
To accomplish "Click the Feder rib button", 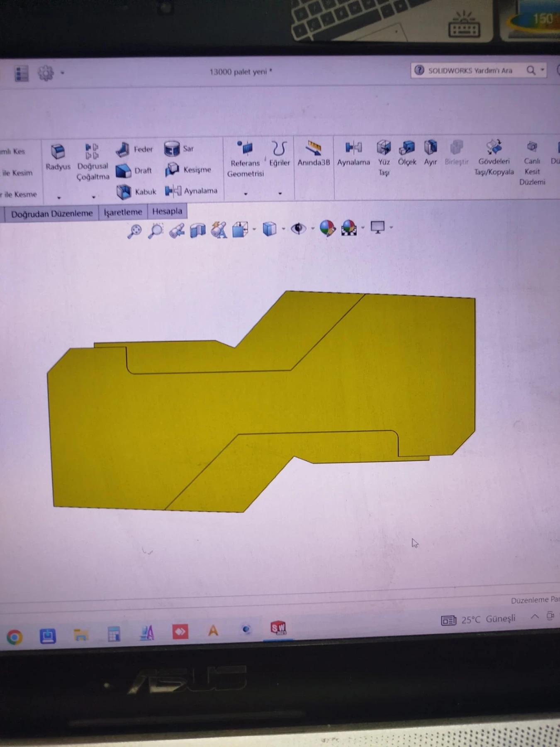I will [x=135, y=149].
